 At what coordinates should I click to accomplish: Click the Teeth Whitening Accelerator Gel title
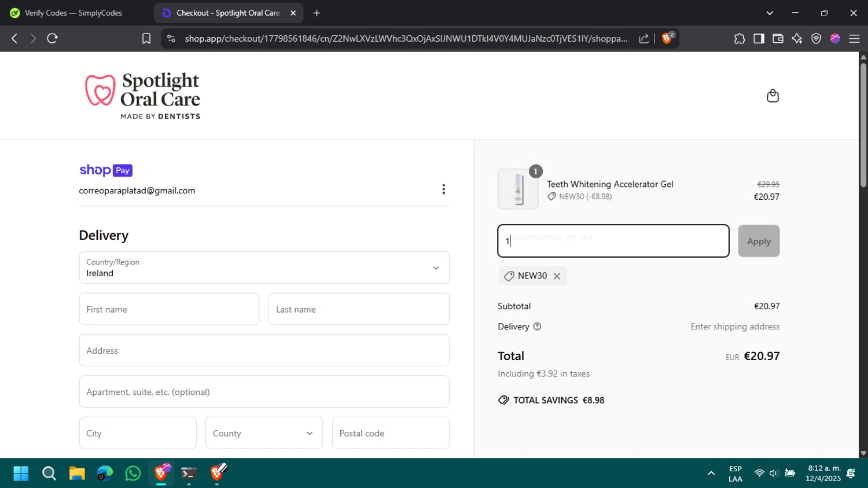pyautogui.click(x=610, y=184)
